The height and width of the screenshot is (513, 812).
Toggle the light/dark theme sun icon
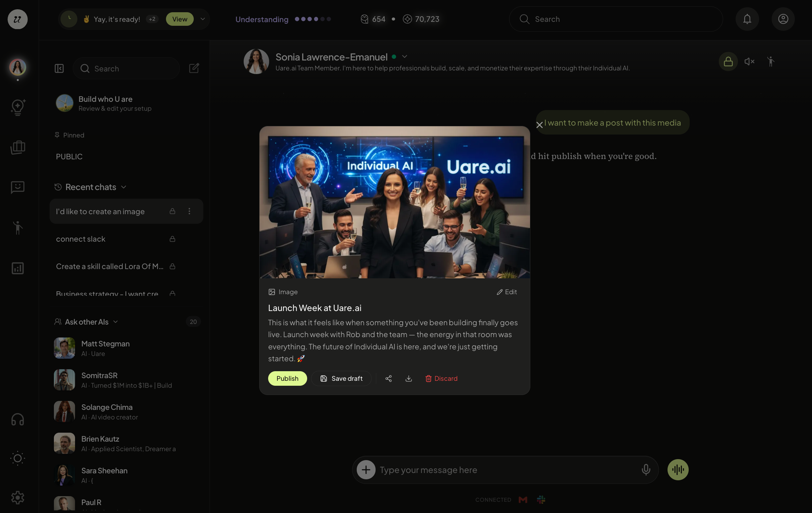click(x=18, y=458)
